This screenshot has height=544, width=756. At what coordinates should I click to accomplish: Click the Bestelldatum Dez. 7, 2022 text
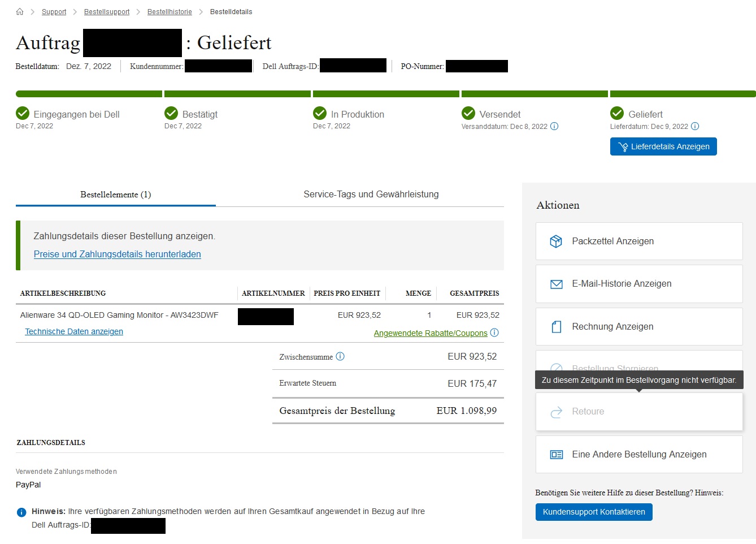coord(63,66)
